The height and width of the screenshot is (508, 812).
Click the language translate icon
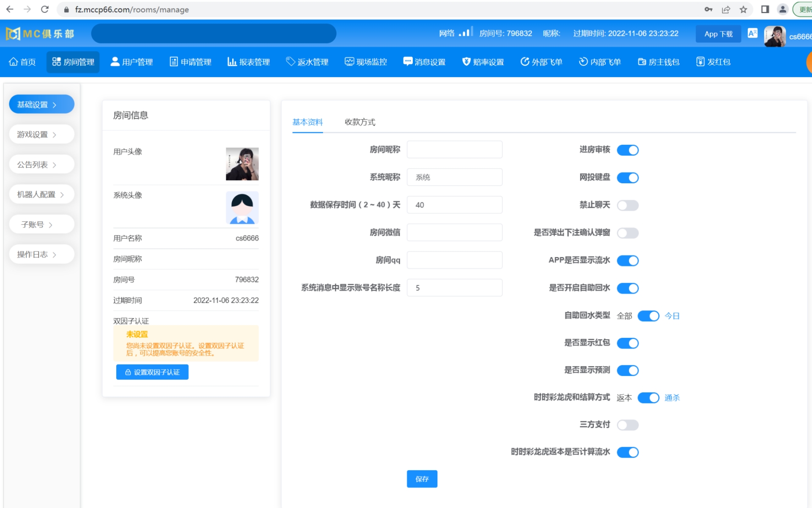click(x=752, y=33)
